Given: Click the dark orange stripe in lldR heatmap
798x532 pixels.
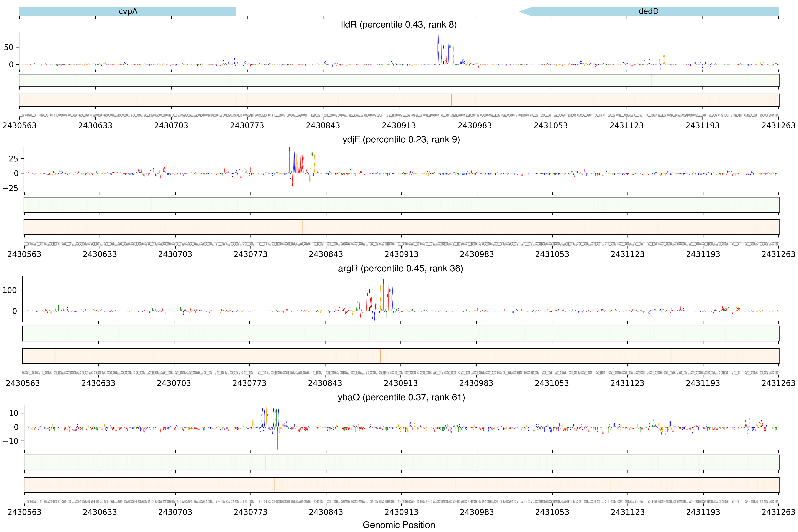Looking at the screenshot, I should 451,100.
